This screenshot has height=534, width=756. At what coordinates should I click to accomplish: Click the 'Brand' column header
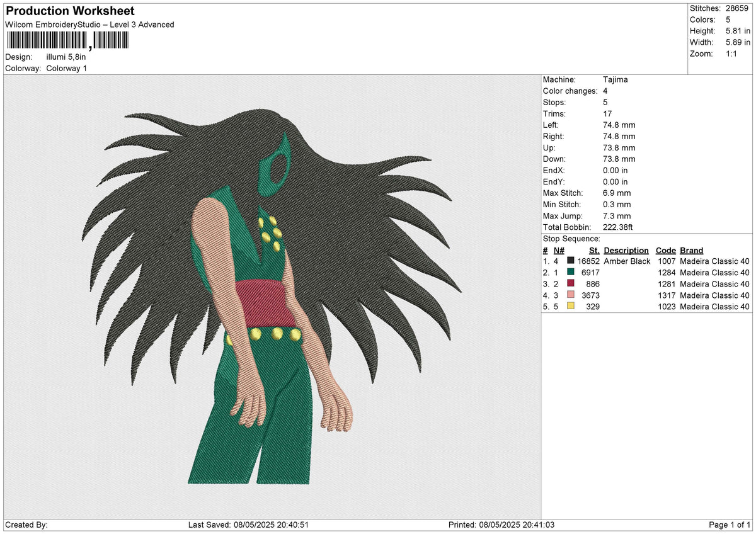(692, 250)
